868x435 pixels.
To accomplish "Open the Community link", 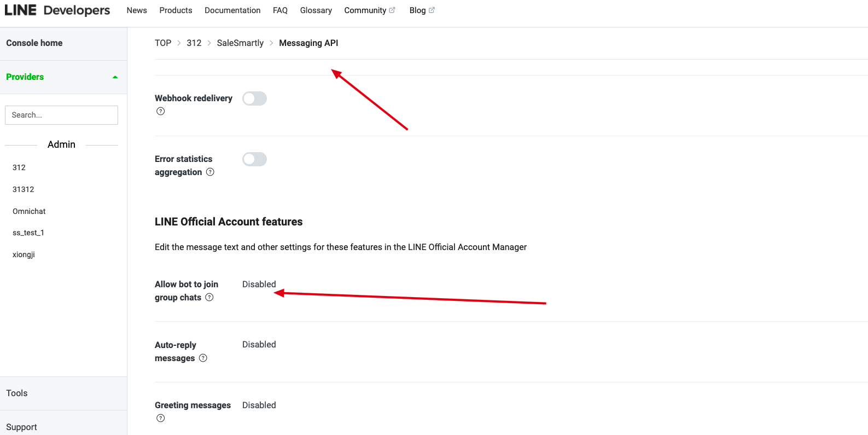I will [365, 10].
